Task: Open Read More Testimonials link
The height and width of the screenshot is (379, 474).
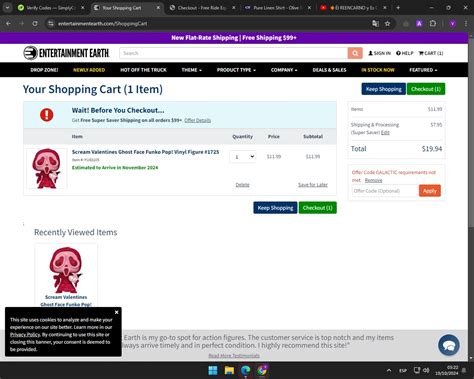Action: [234, 356]
